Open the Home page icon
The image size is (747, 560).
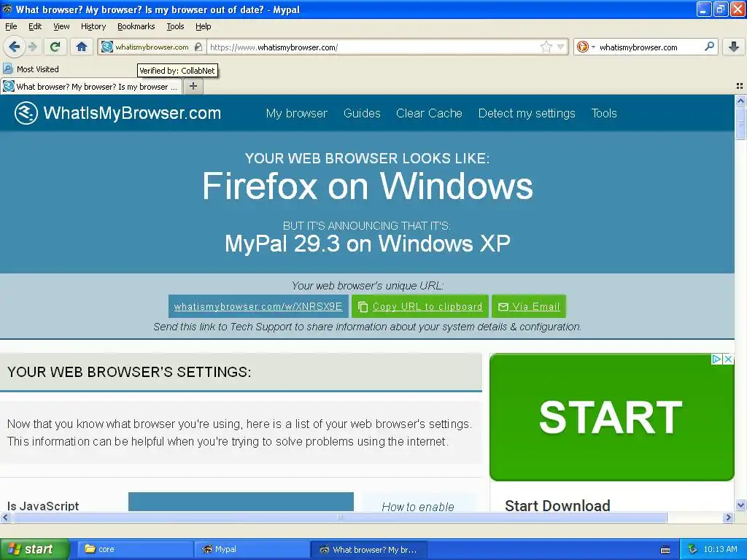pyautogui.click(x=82, y=47)
